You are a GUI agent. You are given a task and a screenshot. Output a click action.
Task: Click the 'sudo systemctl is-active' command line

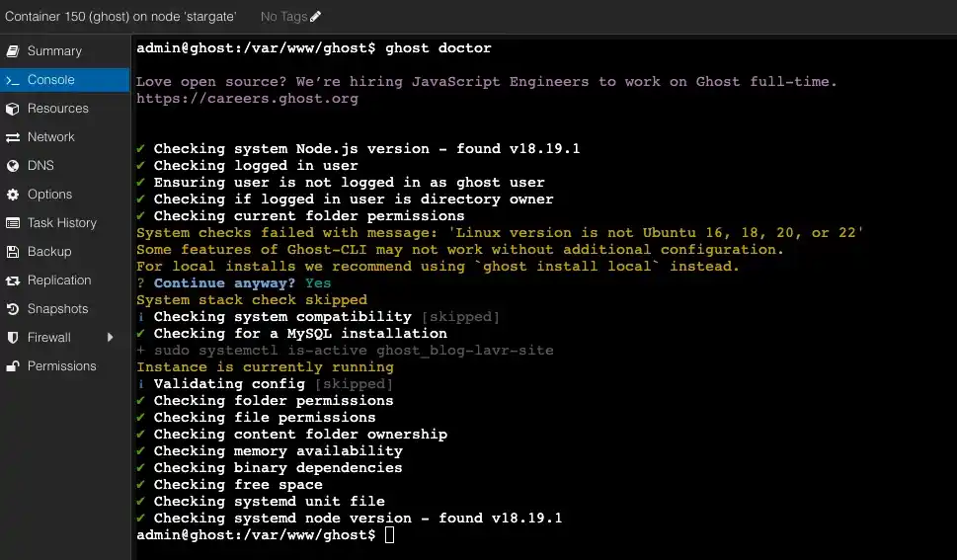345,351
